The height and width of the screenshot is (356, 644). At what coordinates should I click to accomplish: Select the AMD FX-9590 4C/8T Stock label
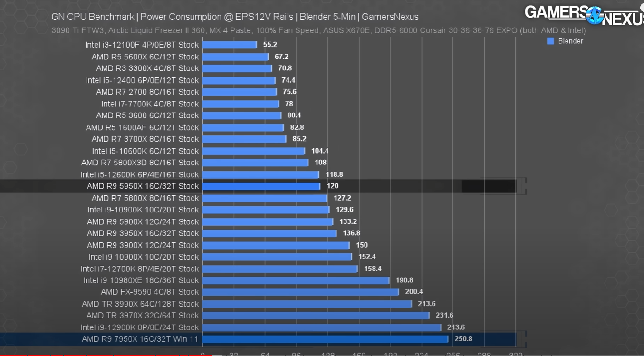click(x=149, y=292)
